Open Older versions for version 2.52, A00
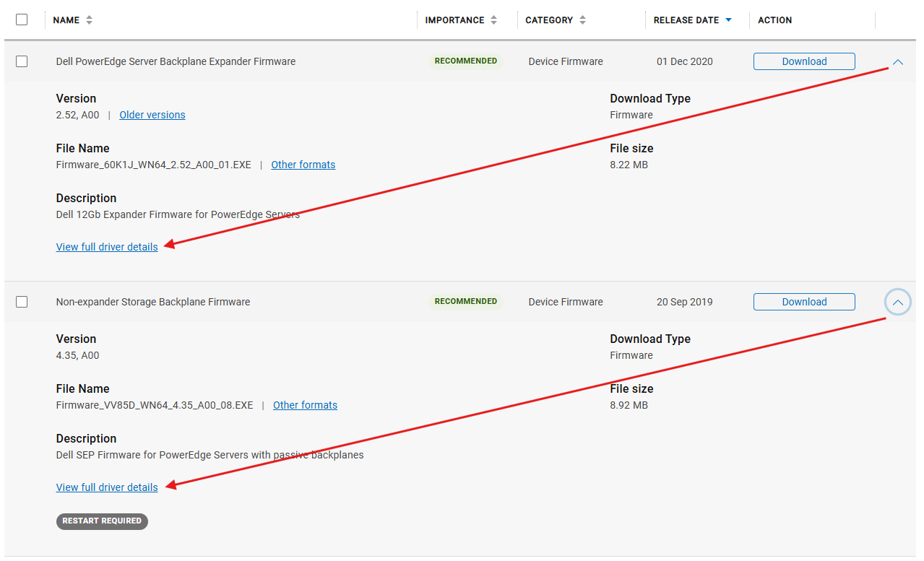Viewport: 924px width, 561px height. 152,115
